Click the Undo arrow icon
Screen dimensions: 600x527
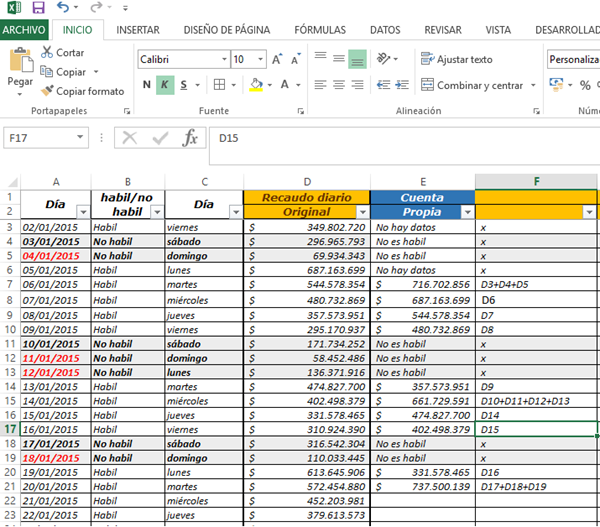tap(59, 8)
